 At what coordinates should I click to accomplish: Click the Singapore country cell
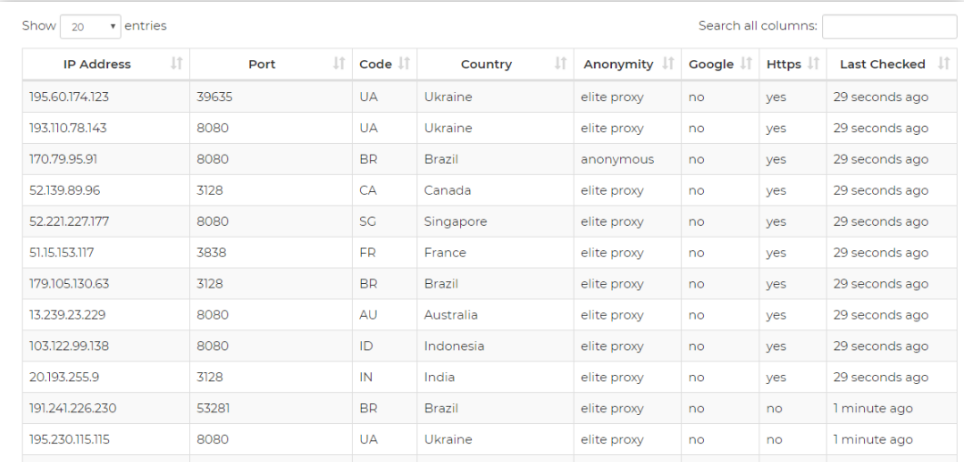[x=495, y=221]
